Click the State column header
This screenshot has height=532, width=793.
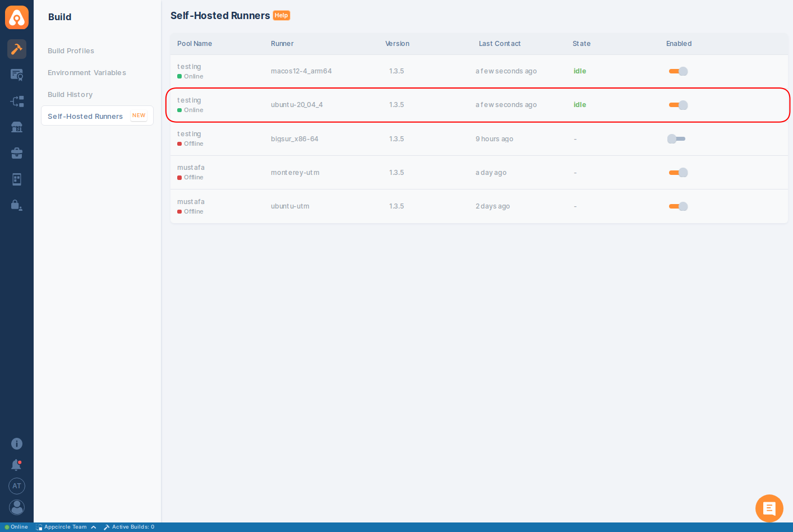pyautogui.click(x=582, y=44)
